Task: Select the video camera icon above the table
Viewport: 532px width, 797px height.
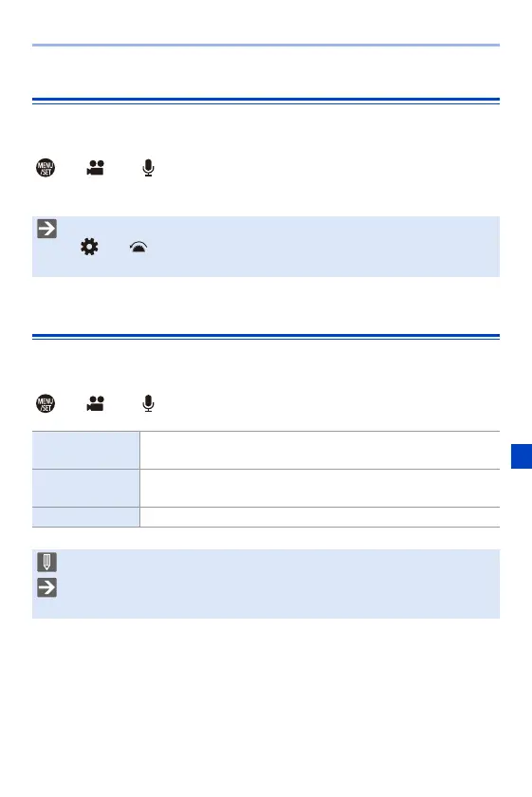Action: point(96,403)
